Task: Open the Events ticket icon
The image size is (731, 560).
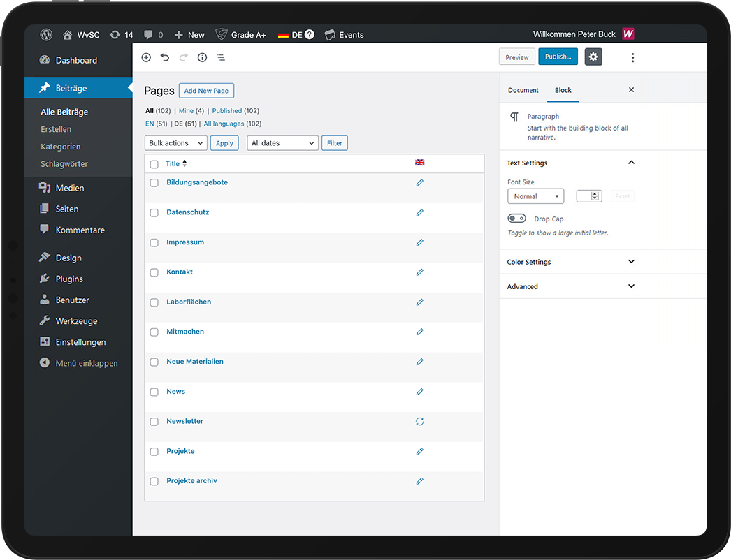Action: (330, 35)
